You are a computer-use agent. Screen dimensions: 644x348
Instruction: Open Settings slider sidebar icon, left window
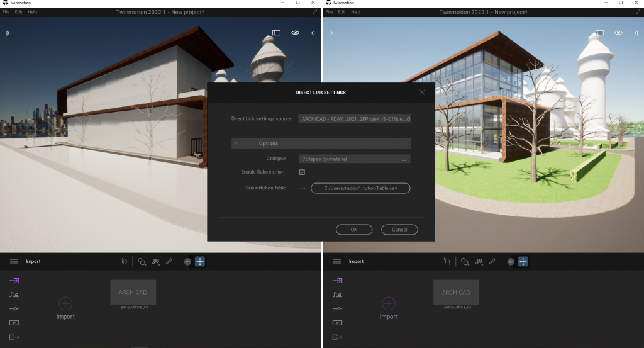[14, 308]
